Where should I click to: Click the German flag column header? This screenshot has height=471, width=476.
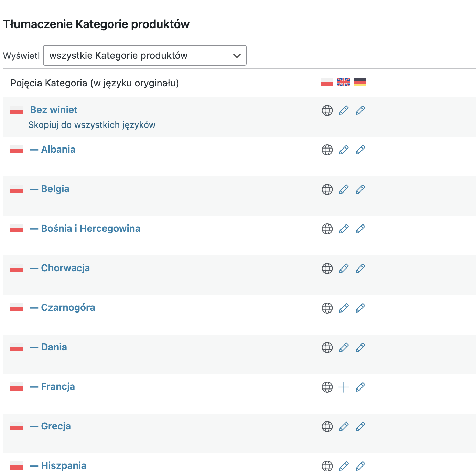click(x=360, y=82)
